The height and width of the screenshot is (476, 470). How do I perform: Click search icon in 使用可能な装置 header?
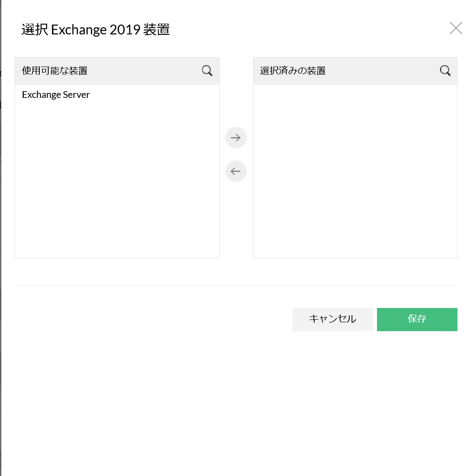(207, 71)
